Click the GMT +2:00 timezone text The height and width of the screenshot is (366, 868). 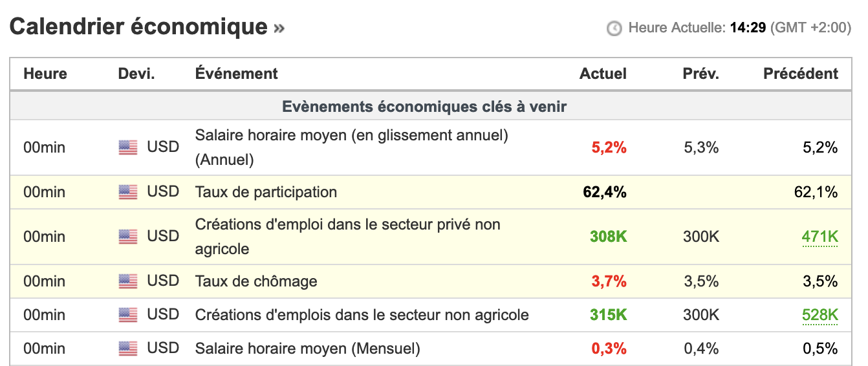(811, 28)
